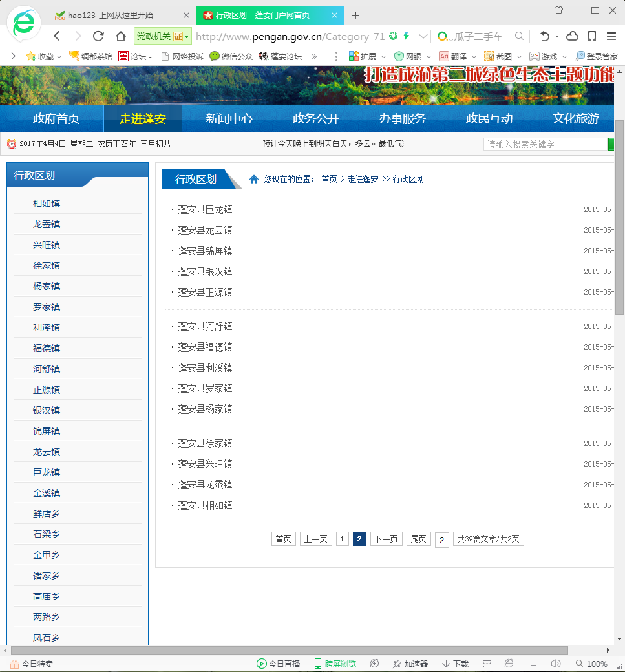Click the 跨屏浏览 phone icon
The height and width of the screenshot is (672, 625).
pyautogui.click(x=335, y=664)
